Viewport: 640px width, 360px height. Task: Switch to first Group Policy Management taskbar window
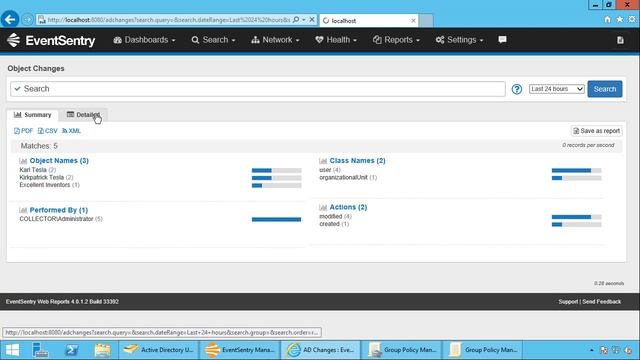402,350
